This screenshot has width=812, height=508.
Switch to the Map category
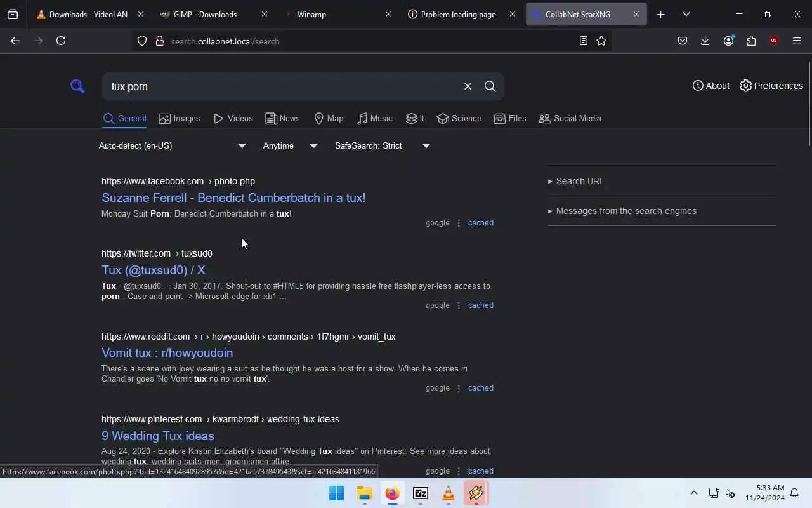[329, 118]
